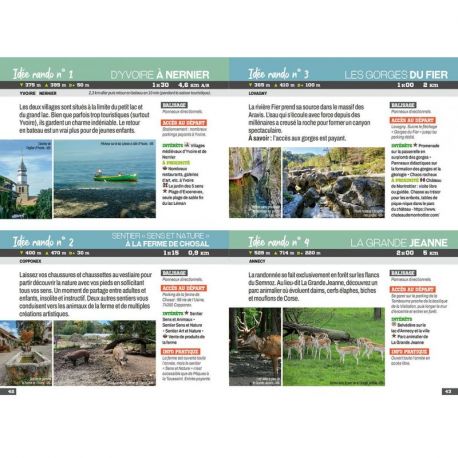
Task: Click the 2h00 duration on Grande Jeanne bar
Action: 405,253
